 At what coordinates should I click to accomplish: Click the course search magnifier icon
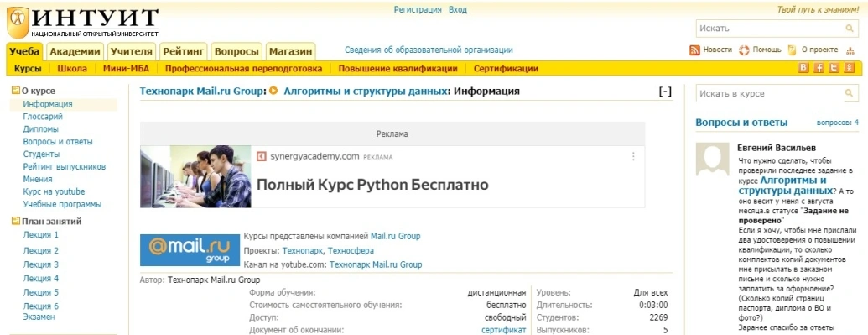[x=850, y=94]
